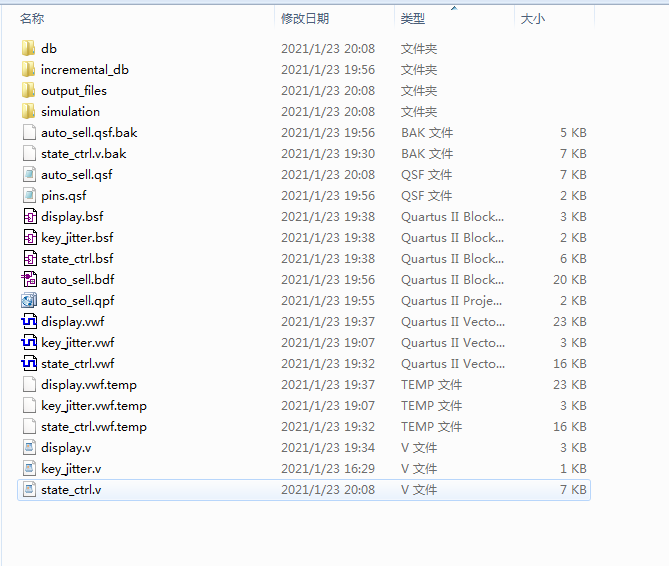
Task: Click the 16 KB size of state_ctrl.vwf.temp
Action: (x=570, y=427)
